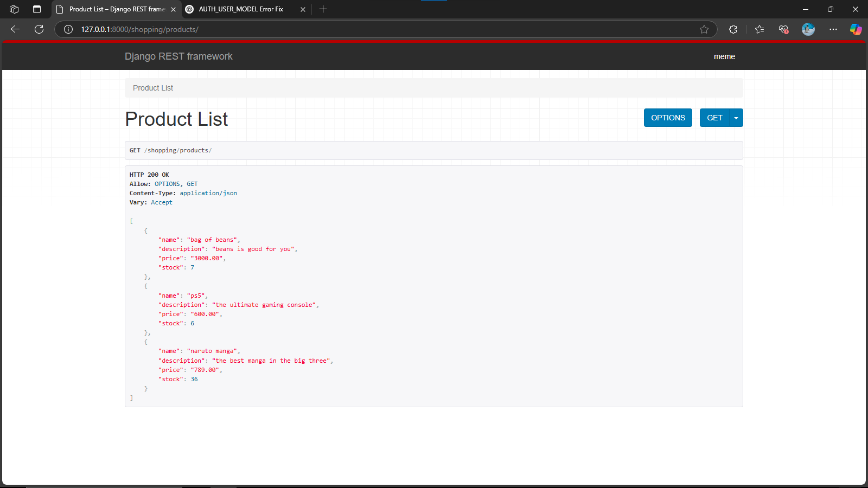Screen dimensions: 868x488
Task: Click the Product List page heading
Action: (176, 119)
